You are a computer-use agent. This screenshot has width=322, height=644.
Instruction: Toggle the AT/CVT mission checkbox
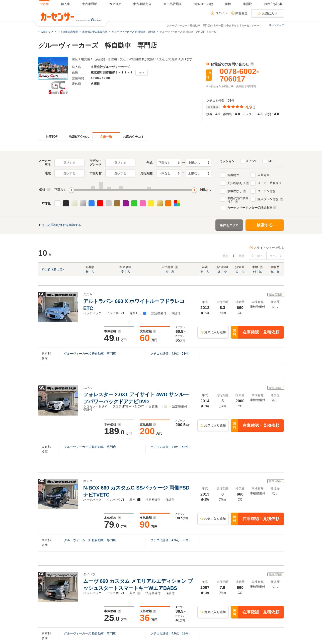pos(243,161)
